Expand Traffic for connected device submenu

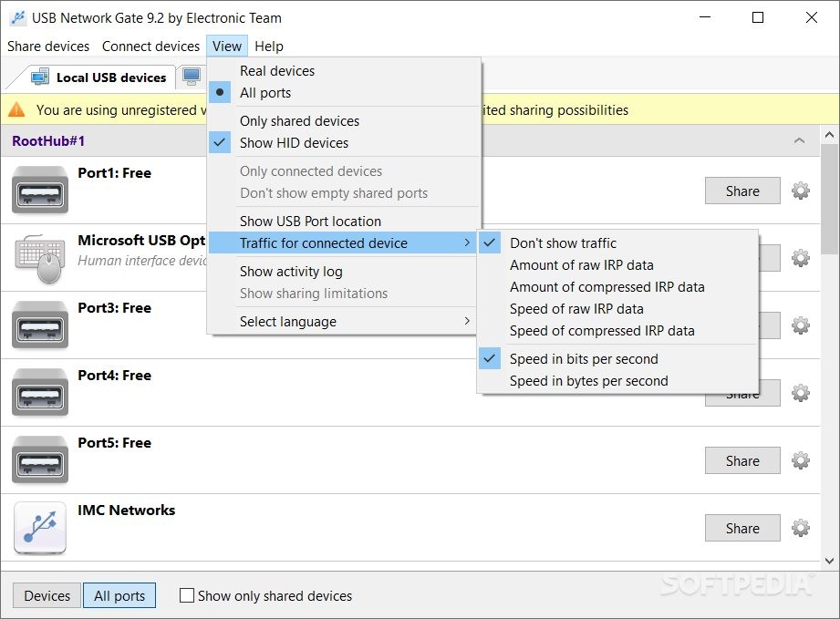tap(344, 243)
